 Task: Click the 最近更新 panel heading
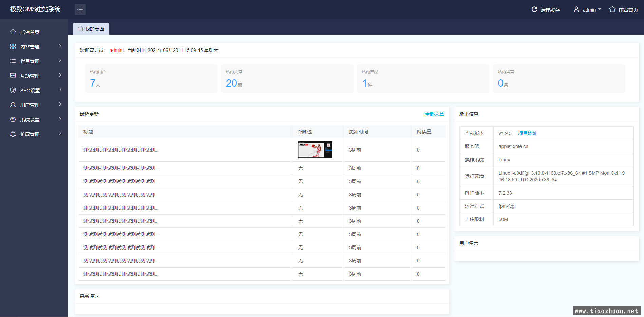point(89,114)
